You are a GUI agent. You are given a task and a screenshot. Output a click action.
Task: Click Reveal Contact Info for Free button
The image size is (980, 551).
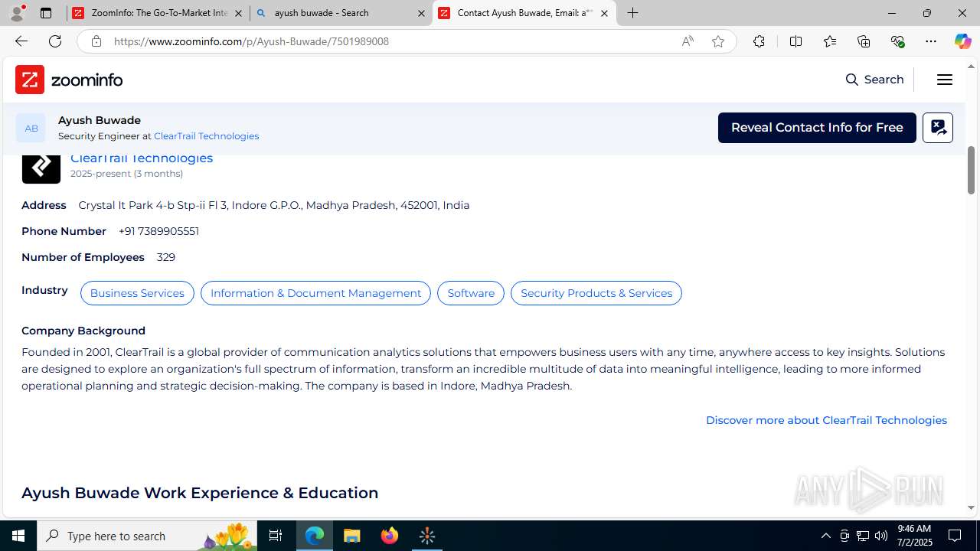pos(817,128)
